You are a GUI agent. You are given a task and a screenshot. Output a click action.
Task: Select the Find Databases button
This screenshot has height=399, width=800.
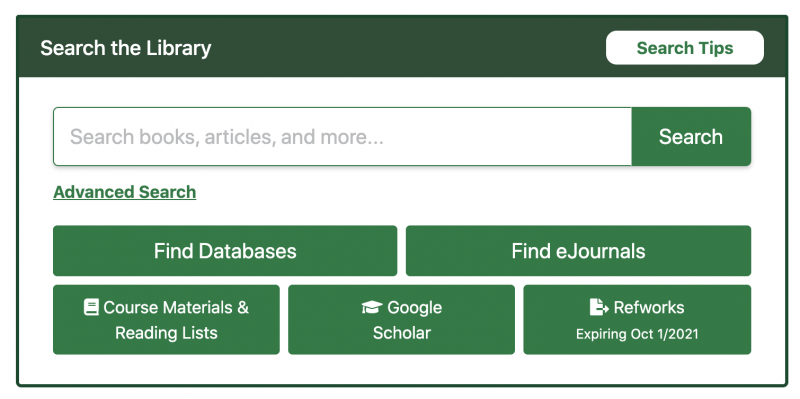(225, 251)
